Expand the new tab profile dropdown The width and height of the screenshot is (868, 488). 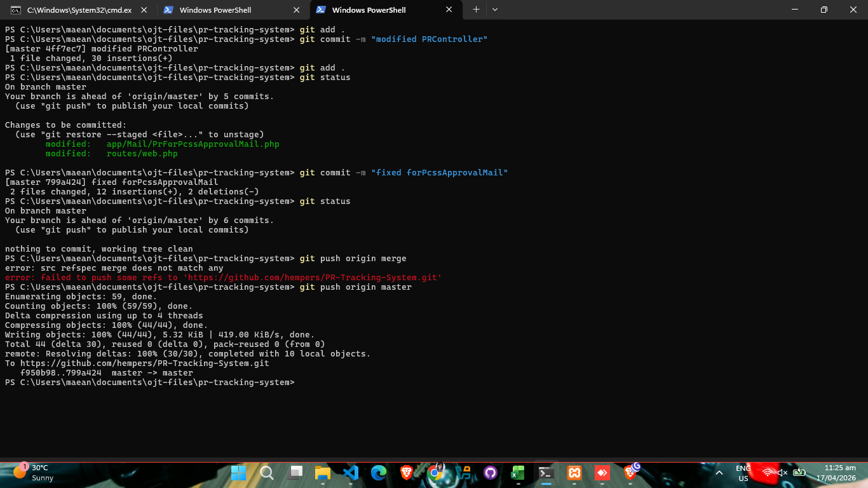click(495, 10)
